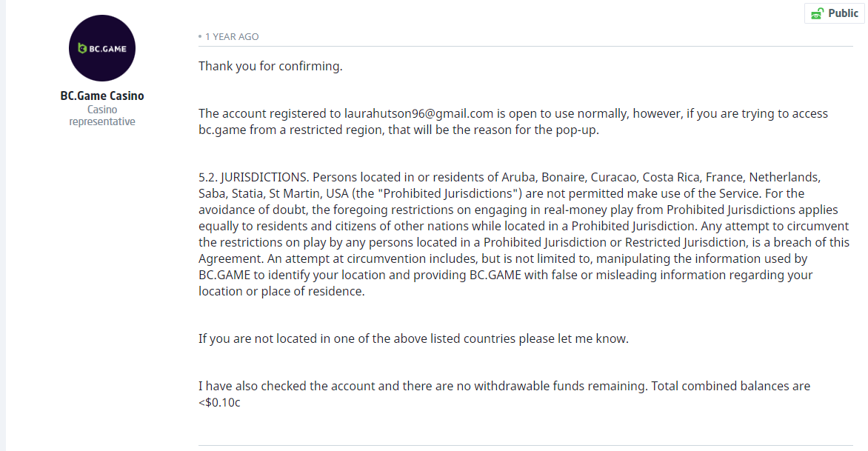
Task: Click the <$0.10c balance amount
Action: click(219, 402)
